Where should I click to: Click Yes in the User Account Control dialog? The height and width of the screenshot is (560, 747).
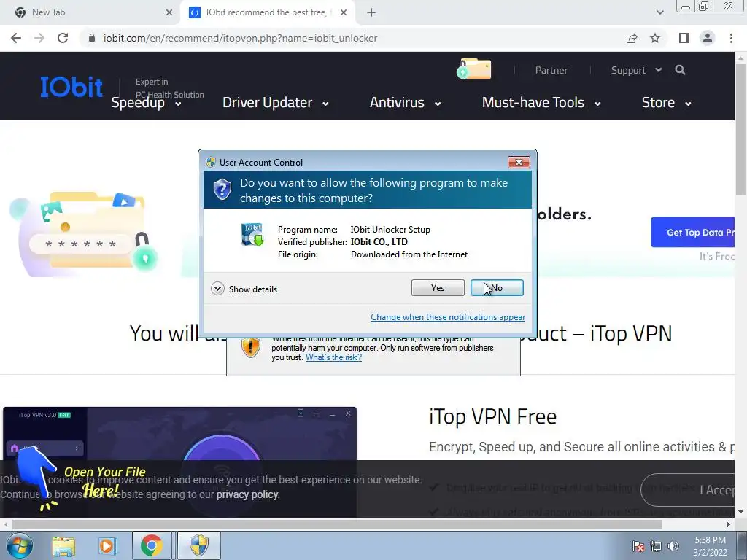coord(438,287)
